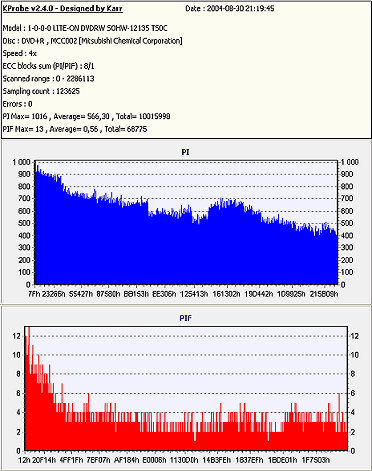The height and width of the screenshot is (471, 372).
Task: Click the "PI" chart title
Action: click(x=185, y=152)
